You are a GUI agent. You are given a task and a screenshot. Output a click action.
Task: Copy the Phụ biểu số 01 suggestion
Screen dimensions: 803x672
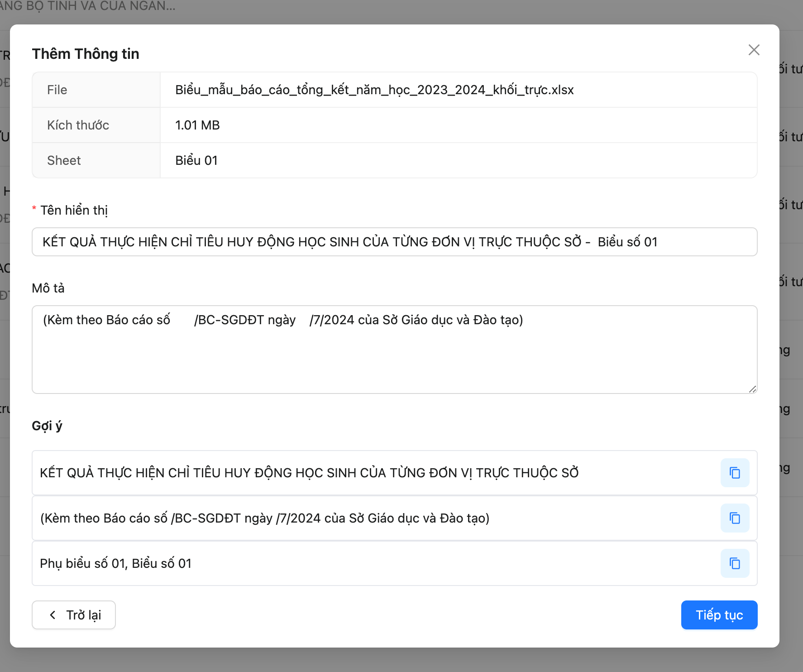pyautogui.click(x=735, y=563)
